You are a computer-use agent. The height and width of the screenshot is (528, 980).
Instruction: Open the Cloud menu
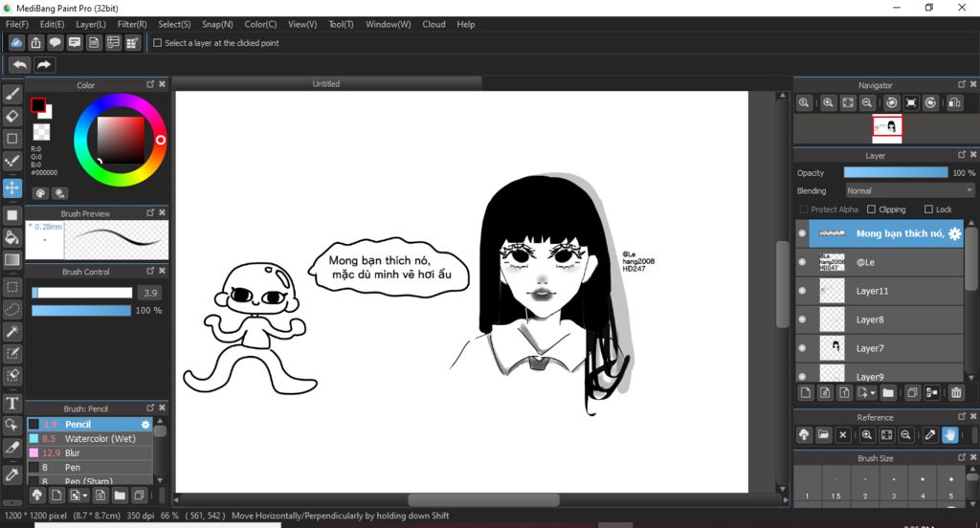tap(434, 24)
